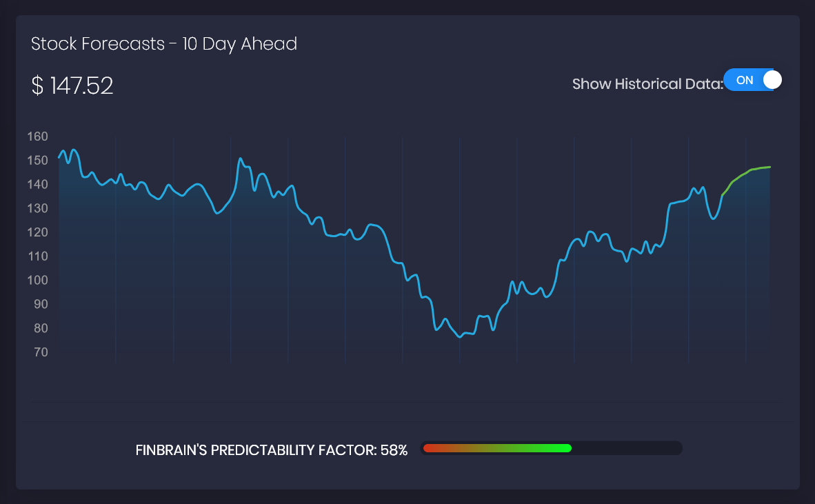Screen dimensions: 815x504
Task: Click the 100 label on the price axis
Action: click(x=37, y=280)
